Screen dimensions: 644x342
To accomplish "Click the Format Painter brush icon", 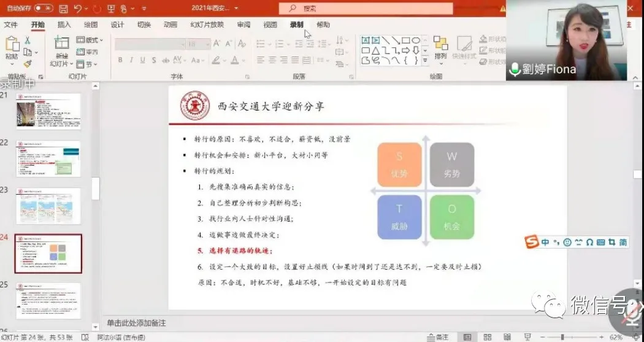I will point(28,63).
